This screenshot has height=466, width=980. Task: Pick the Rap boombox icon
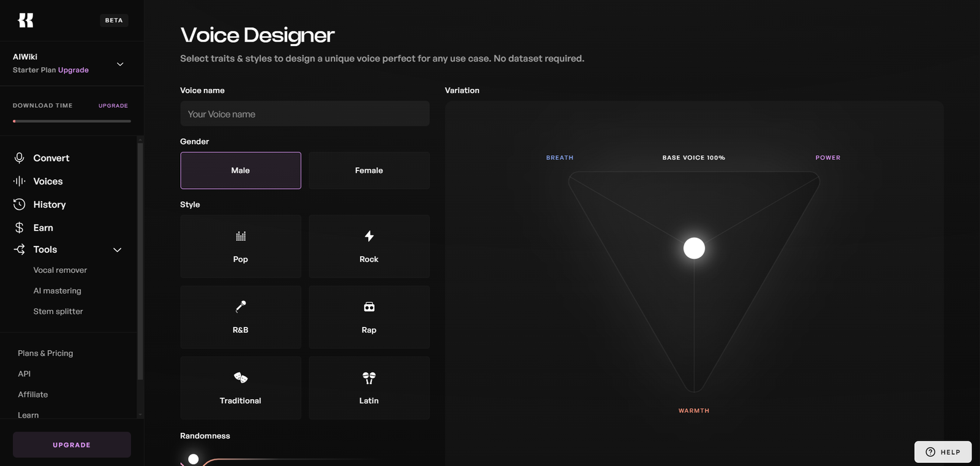pyautogui.click(x=369, y=307)
